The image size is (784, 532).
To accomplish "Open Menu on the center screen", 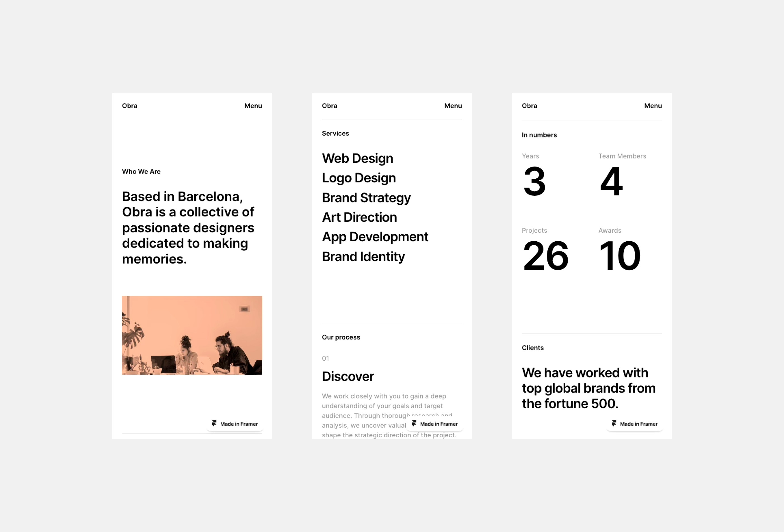I will point(453,106).
